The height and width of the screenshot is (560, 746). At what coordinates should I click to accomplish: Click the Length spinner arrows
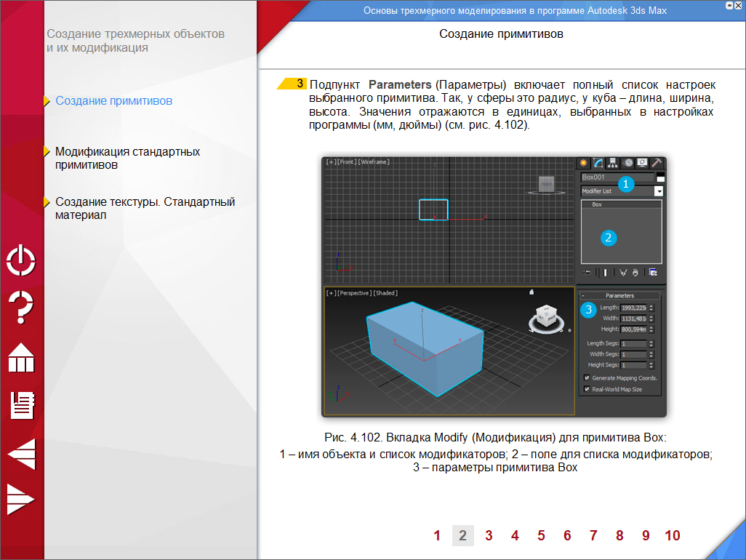coord(651,308)
